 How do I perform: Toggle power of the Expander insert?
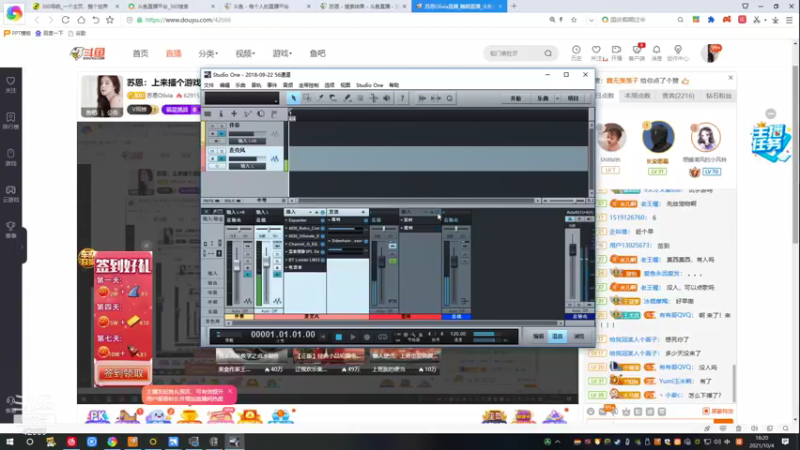pos(323,220)
